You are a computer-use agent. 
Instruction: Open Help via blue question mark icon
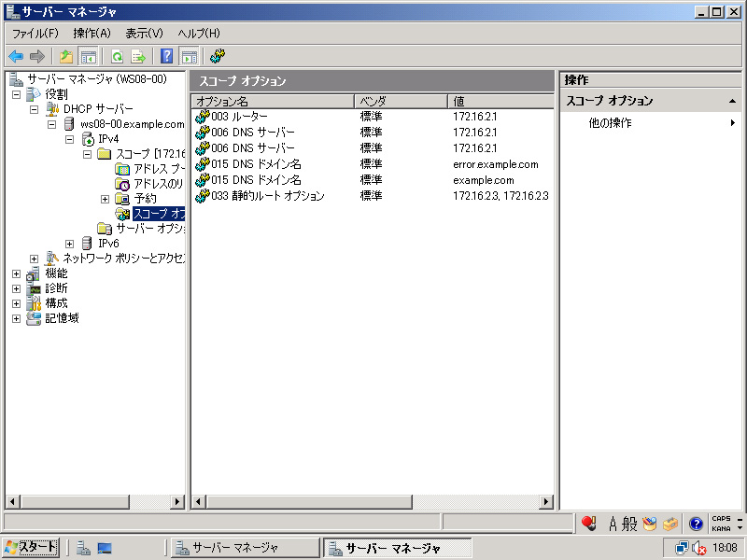(x=167, y=56)
